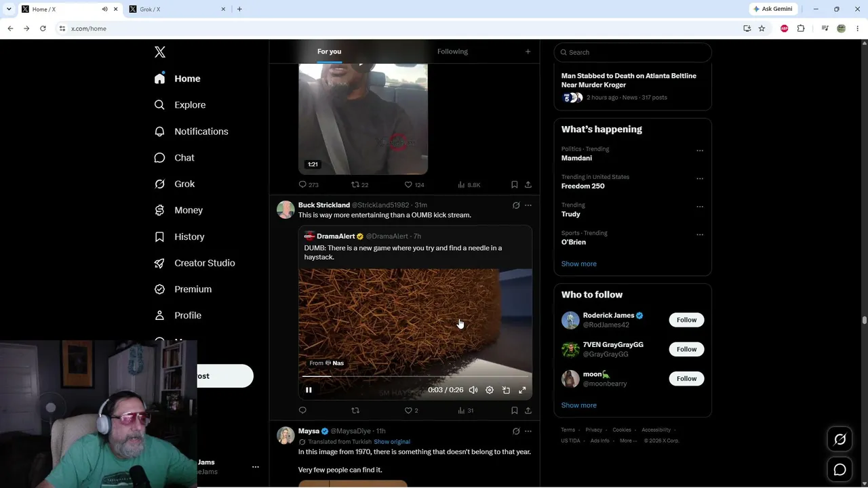
Task: Share the post with 8.8K views
Action: [x=528, y=184]
